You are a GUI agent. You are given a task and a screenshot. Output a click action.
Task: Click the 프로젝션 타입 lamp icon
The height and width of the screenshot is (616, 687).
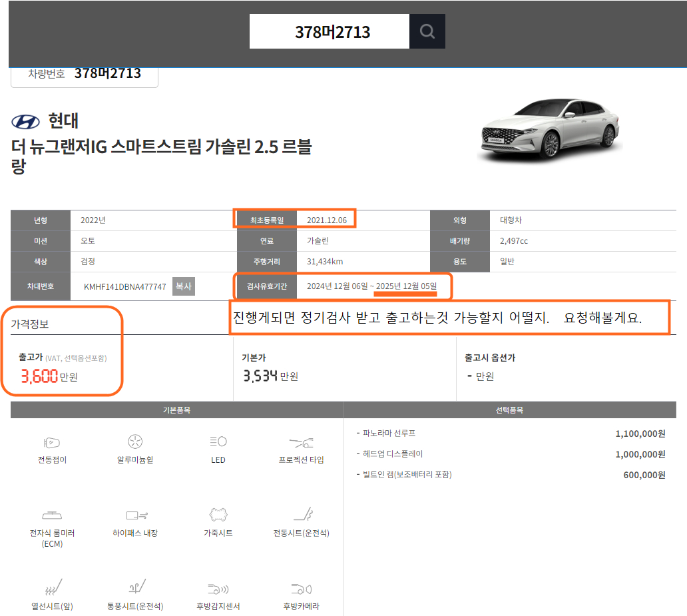(x=301, y=442)
